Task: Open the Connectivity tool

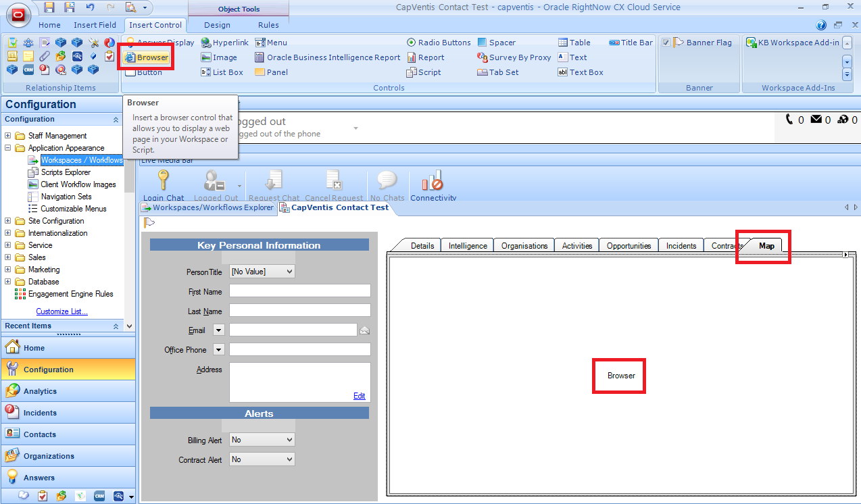Action: click(433, 185)
